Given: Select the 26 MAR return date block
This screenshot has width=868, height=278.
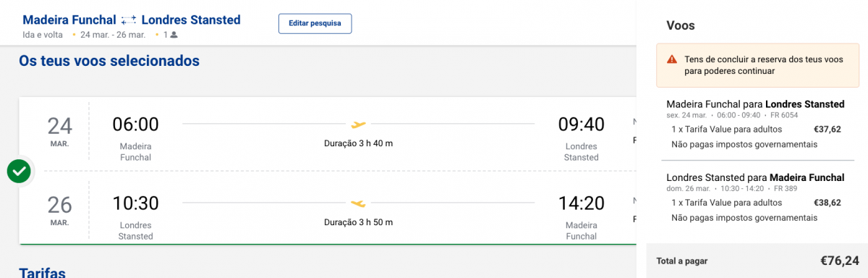Looking at the screenshot, I should [x=60, y=211].
